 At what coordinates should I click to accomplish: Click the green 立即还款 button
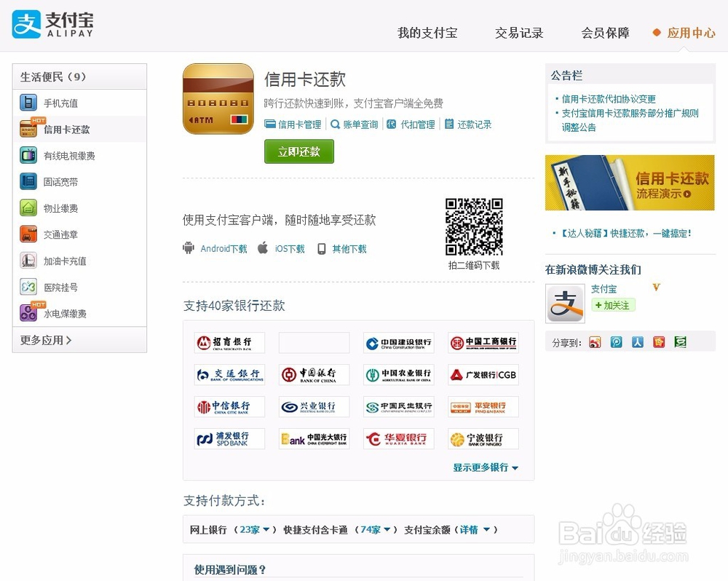coord(299,151)
